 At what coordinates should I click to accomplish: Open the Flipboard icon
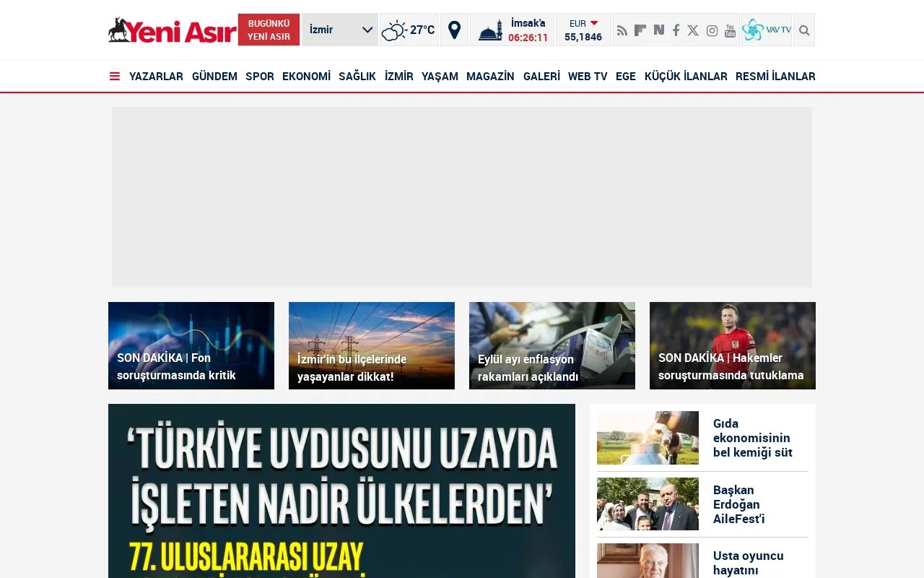coord(640,30)
